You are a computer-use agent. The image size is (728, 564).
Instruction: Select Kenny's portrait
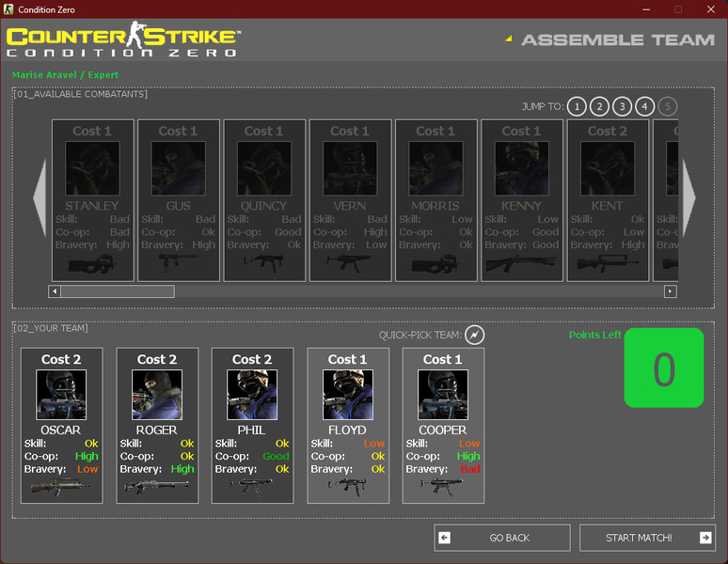[521, 168]
